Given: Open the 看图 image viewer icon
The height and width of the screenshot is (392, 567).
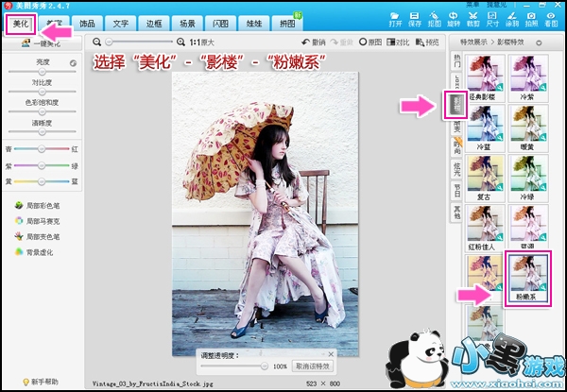Looking at the screenshot, I should pyautogui.click(x=551, y=20).
